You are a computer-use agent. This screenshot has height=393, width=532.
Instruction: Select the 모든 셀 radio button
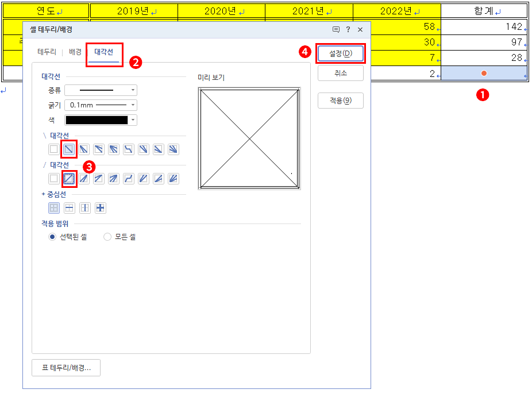(107, 237)
